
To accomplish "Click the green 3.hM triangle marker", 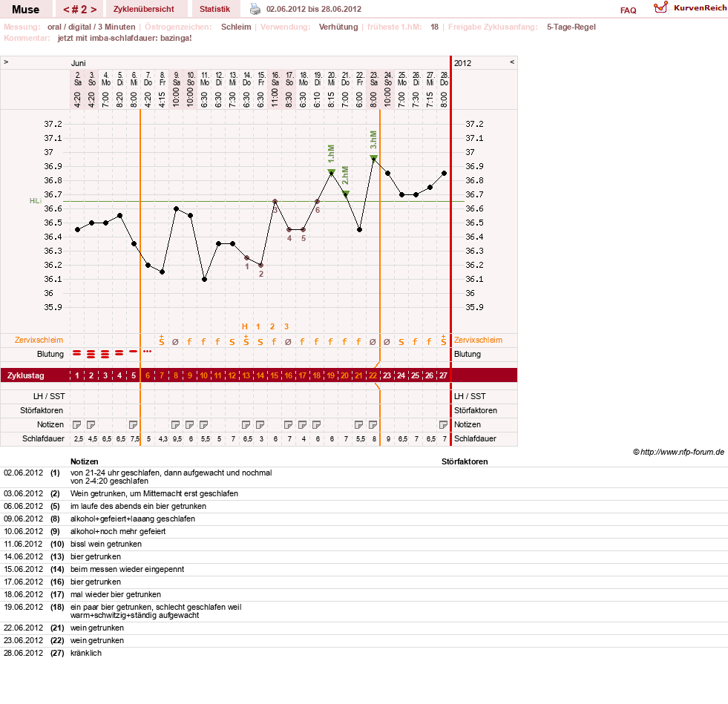I will click(374, 158).
